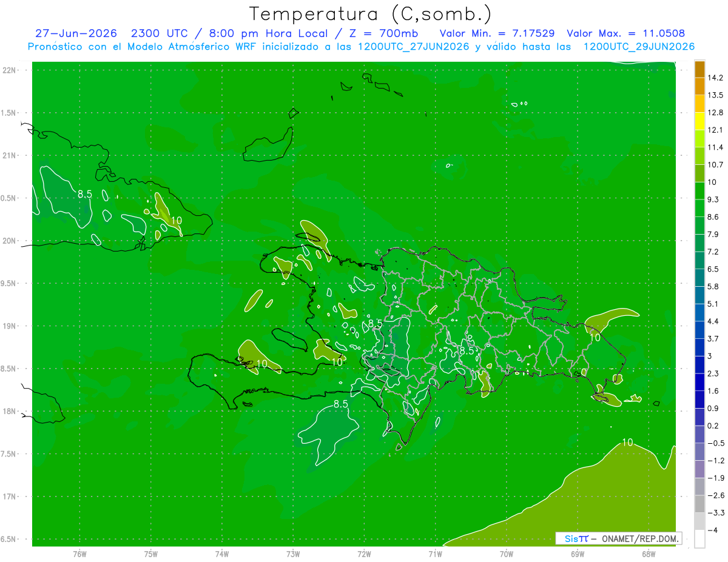This screenshot has height=562, width=728.
Task: Click the 18N latitude axis label
Action: coord(9,411)
